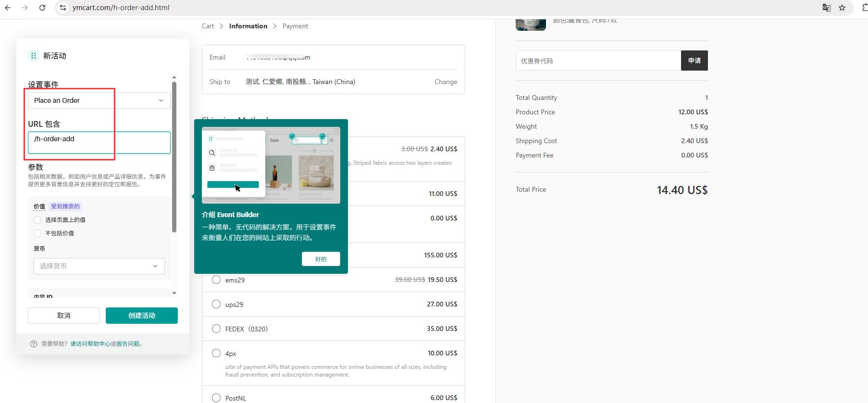Select 选择页面上的值 radio option
Viewport: 868px width, 403px height.
tap(37, 220)
